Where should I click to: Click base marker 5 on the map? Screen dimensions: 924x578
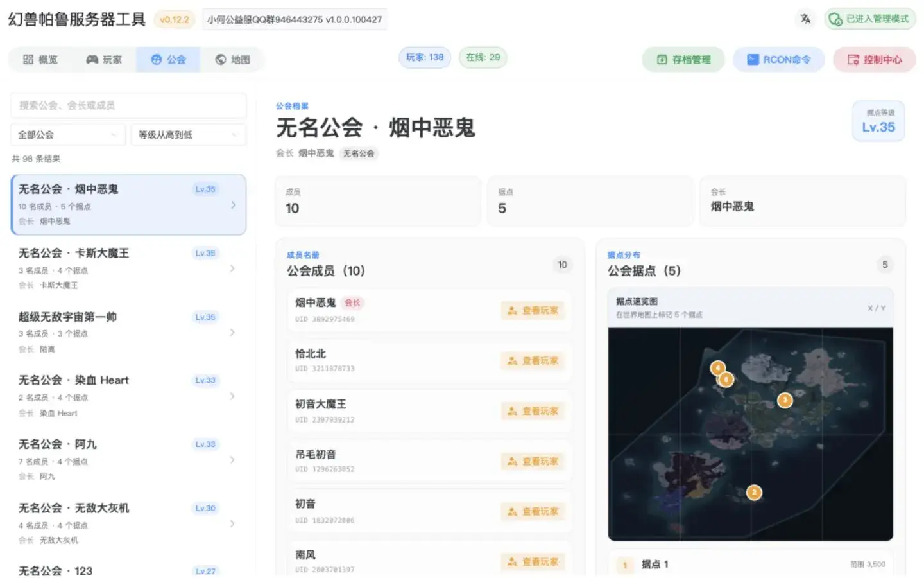tap(726, 380)
